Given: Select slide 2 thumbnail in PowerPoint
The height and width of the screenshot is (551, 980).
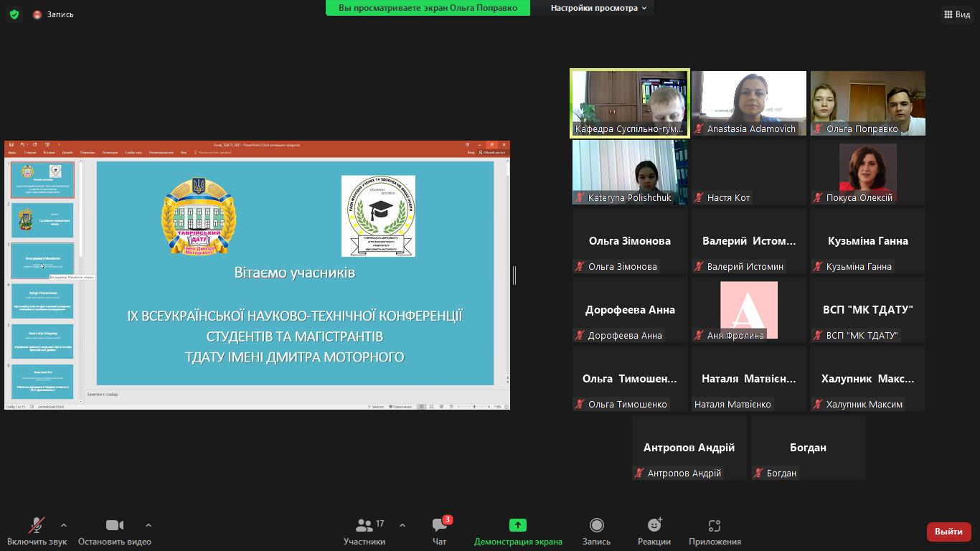Looking at the screenshot, I should [42, 220].
